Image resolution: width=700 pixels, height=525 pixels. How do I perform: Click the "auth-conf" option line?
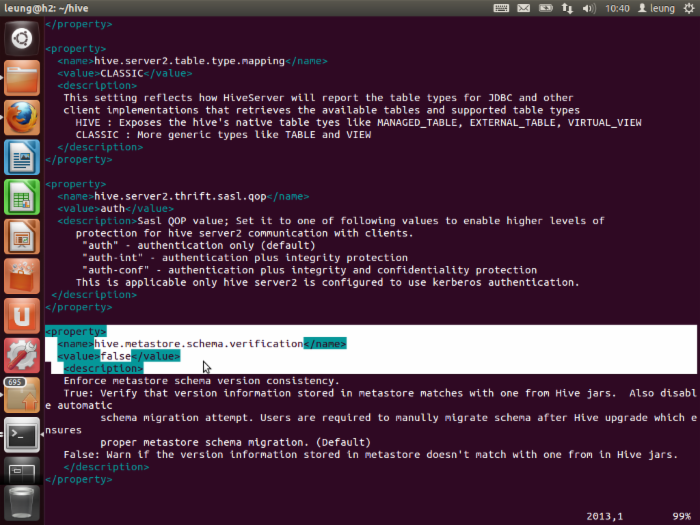click(x=309, y=270)
